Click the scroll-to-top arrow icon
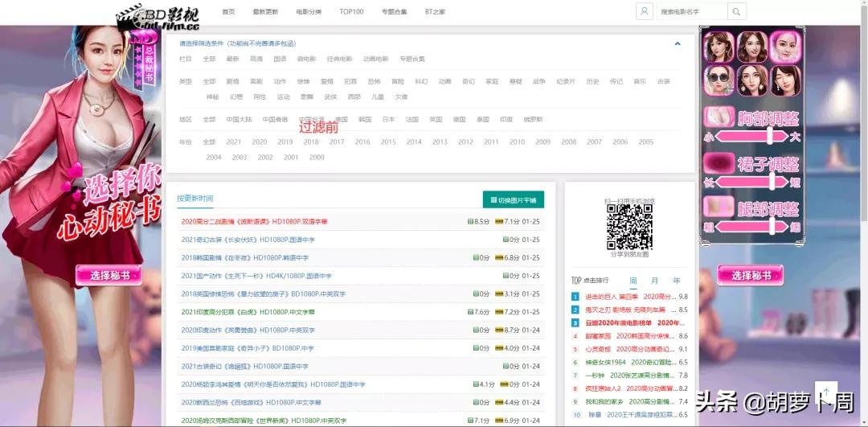This screenshot has height=427, width=868. click(x=826, y=392)
